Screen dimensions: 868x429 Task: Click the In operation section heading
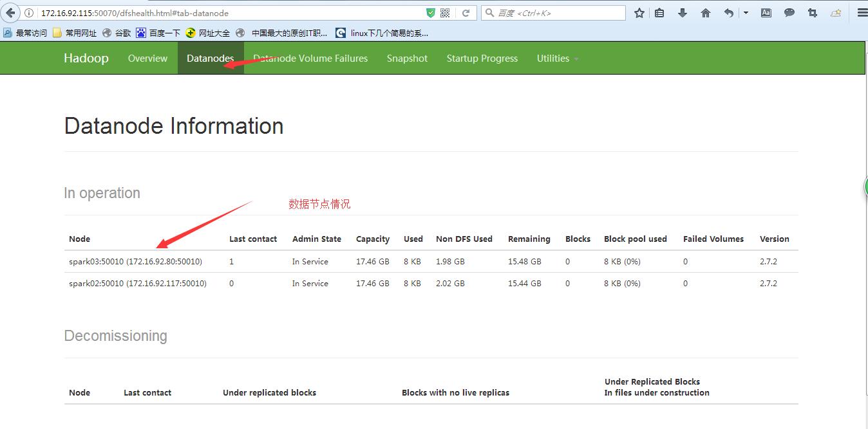[x=102, y=193]
